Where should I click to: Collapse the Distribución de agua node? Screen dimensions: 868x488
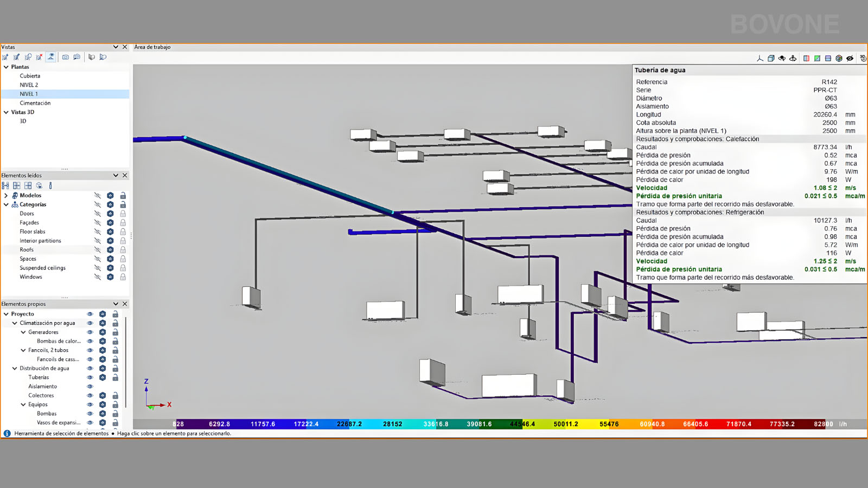[x=15, y=369]
